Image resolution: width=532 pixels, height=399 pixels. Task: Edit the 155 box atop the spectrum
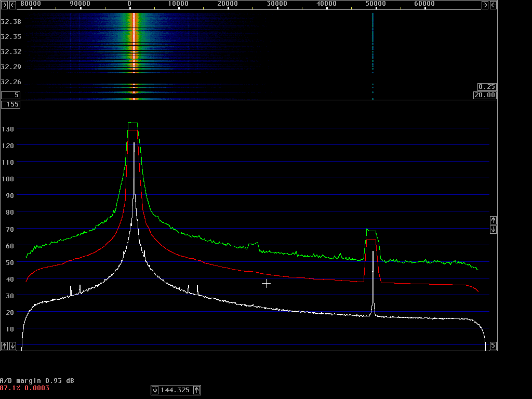10,104
